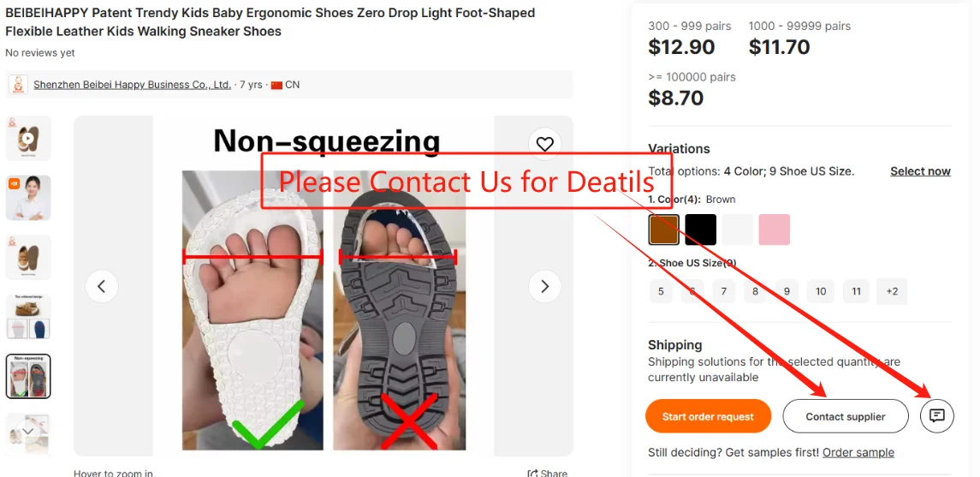Choose shoe US size 11
980x477 pixels.
[856, 291]
